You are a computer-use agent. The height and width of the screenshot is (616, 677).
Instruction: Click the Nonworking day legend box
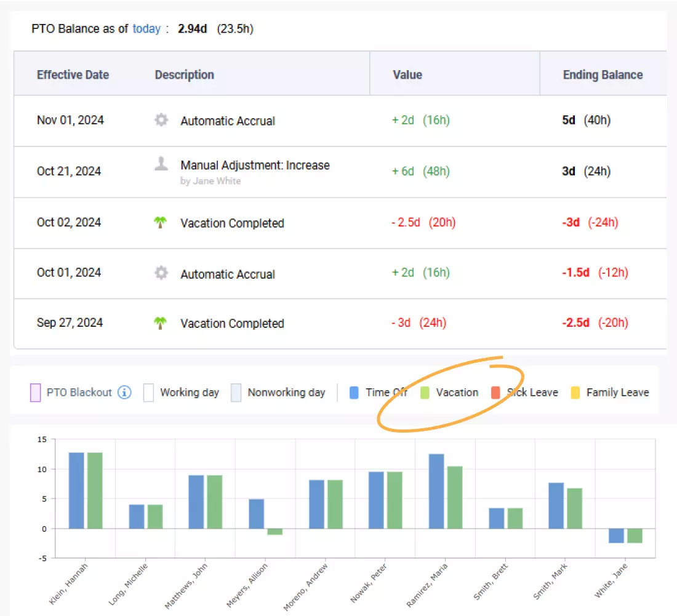pyautogui.click(x=236, y=392)
